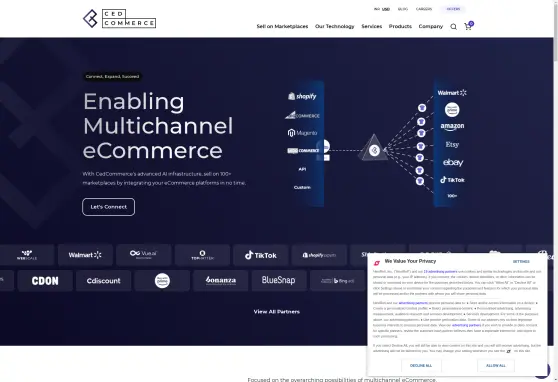Open the Company menu
Image resolution: width=558 pixels, height=382 pixels.
point(431,26)
